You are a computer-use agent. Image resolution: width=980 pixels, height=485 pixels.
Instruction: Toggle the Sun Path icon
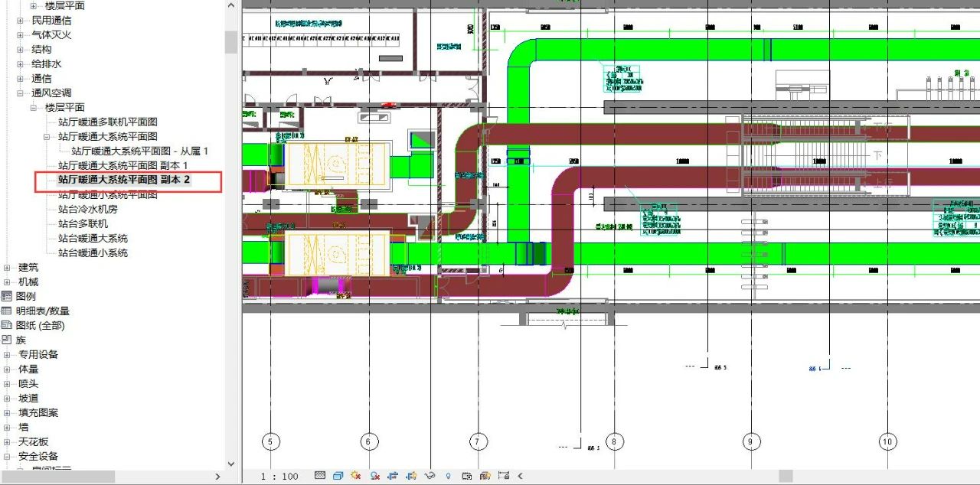pyautogui.click(x=356, y=476)
